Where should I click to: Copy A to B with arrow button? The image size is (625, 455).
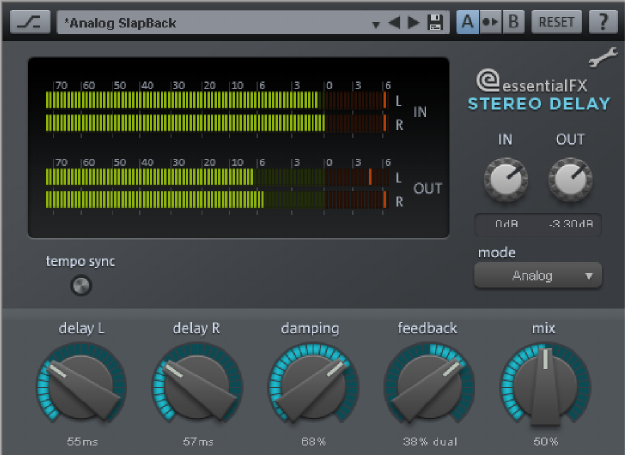490,22
